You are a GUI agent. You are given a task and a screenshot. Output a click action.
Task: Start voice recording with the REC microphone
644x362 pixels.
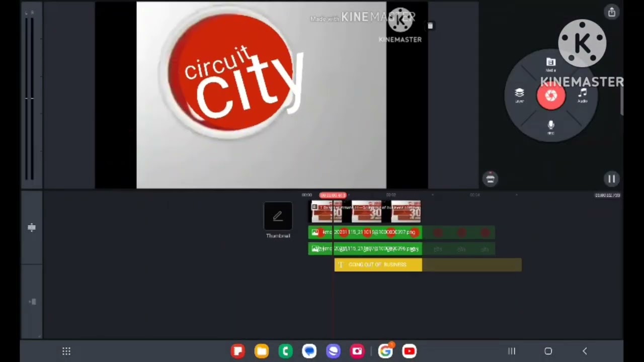[x=551, y=127]
